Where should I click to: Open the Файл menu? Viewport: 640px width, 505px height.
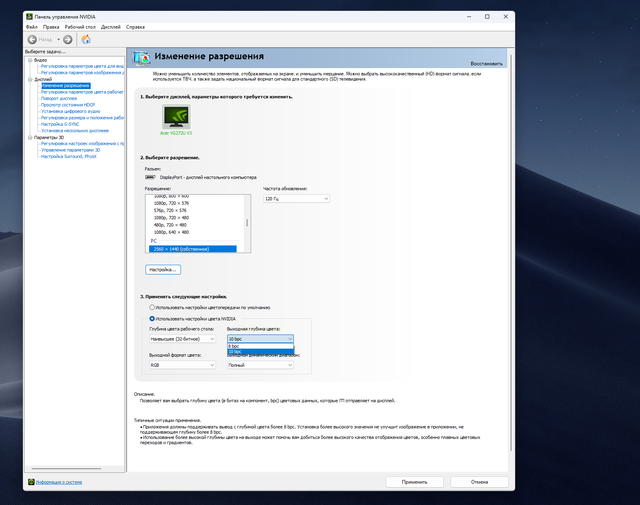pyautogui.click(x=31, y=27)
